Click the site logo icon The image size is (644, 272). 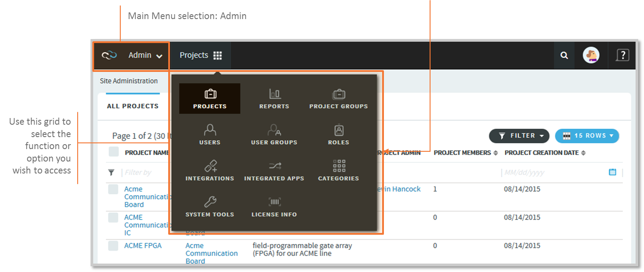pyautogui.click(x=109, y=55)
